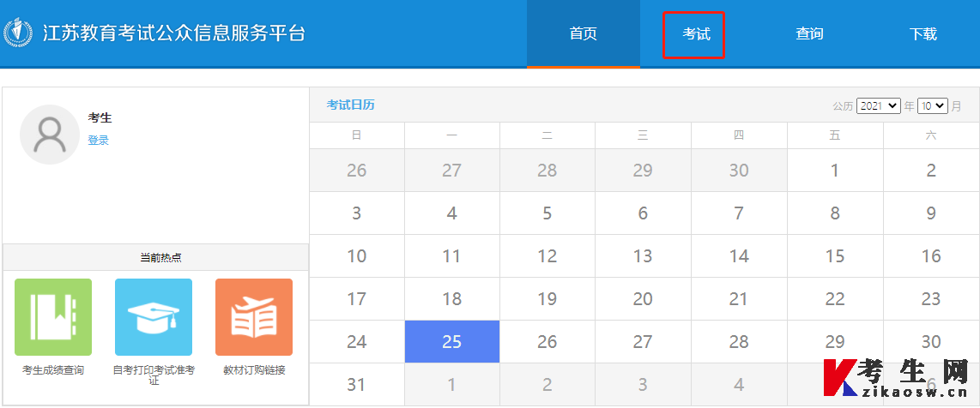
Task: Select October 1 in the calendar
Action: [x=834, y=170]
